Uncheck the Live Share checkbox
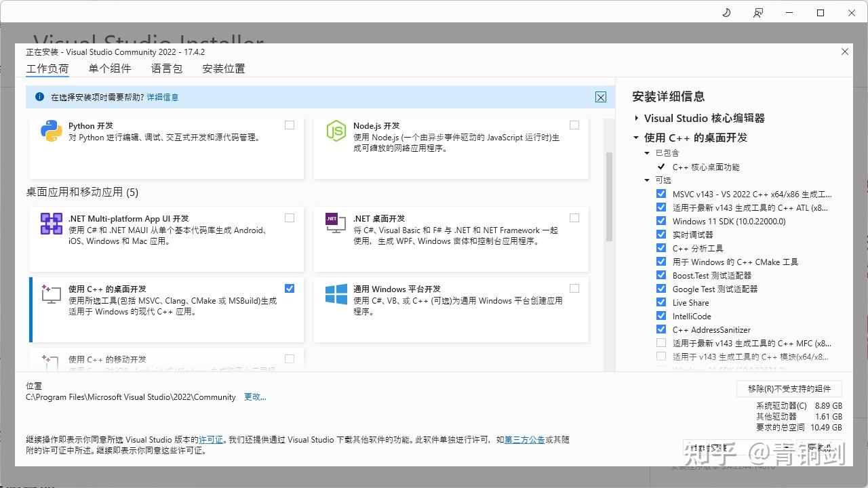 (661, 302)
